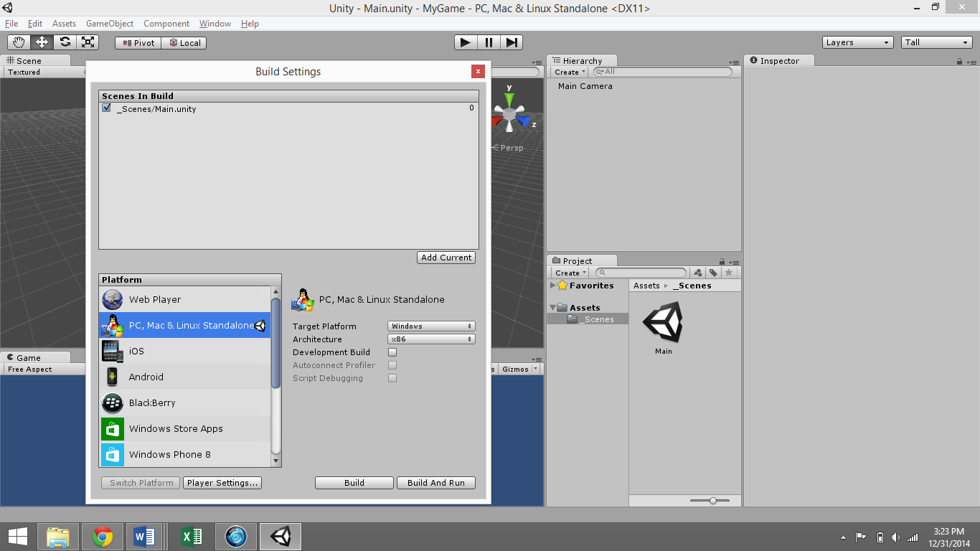Image resolution: width=980 pixels, height=551 pixels.
Task: Open the Target Platform dropdown
Action: click(430, 326)
